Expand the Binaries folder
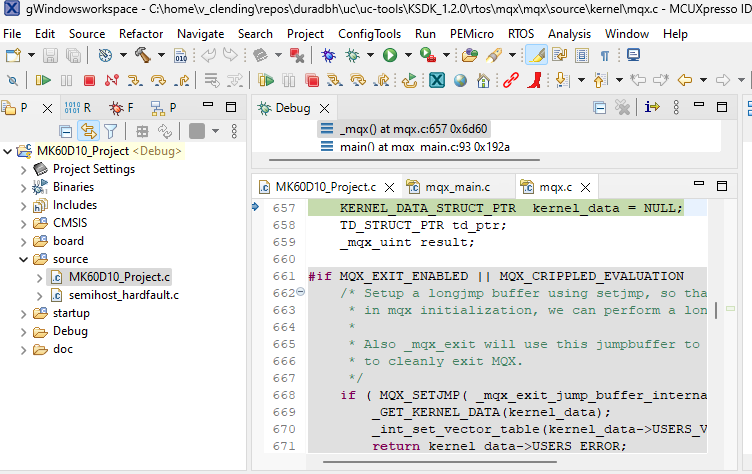Image resolution: width=752 pixels, height=474 pixels. (x=23, y=188)
